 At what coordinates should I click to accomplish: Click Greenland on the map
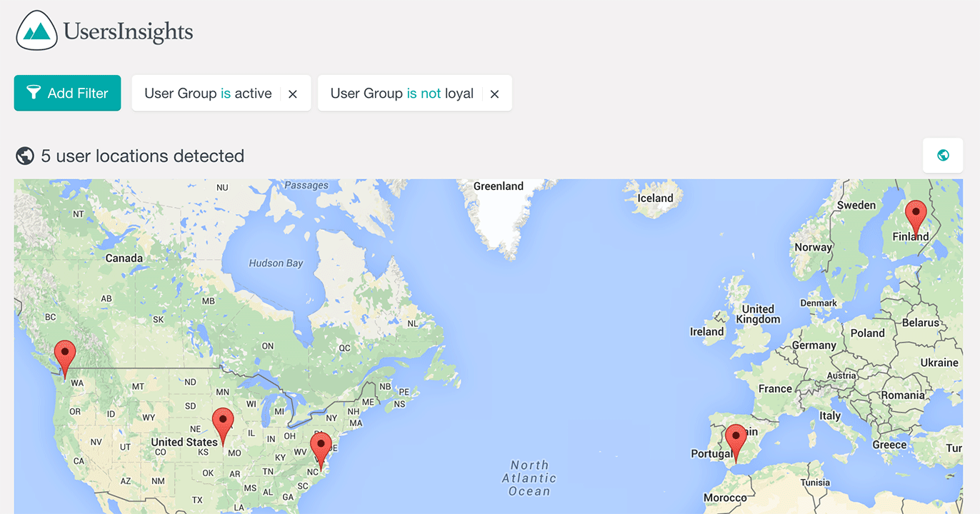click(x=499, y=186)
